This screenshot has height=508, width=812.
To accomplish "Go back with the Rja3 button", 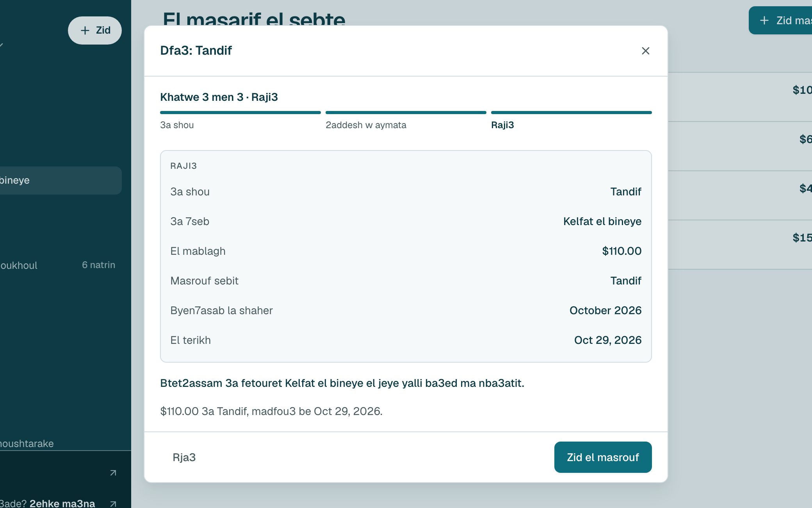I will (x=184, y=457).
